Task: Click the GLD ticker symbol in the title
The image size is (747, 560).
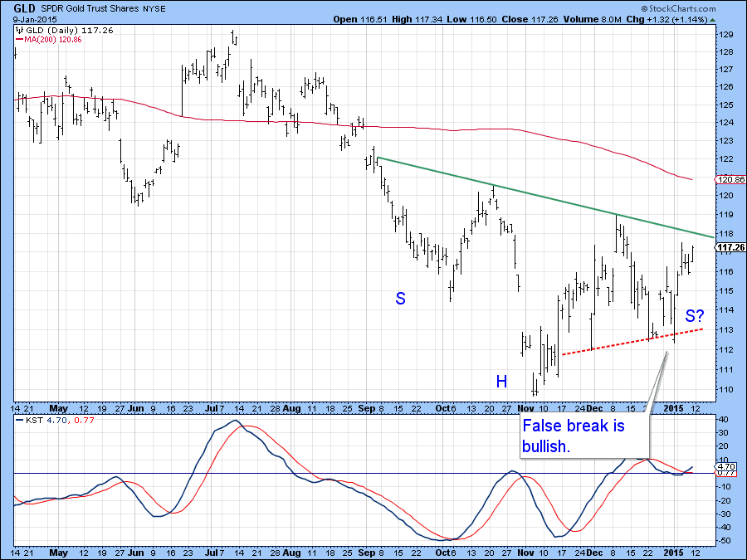Action: pos(24,8)
